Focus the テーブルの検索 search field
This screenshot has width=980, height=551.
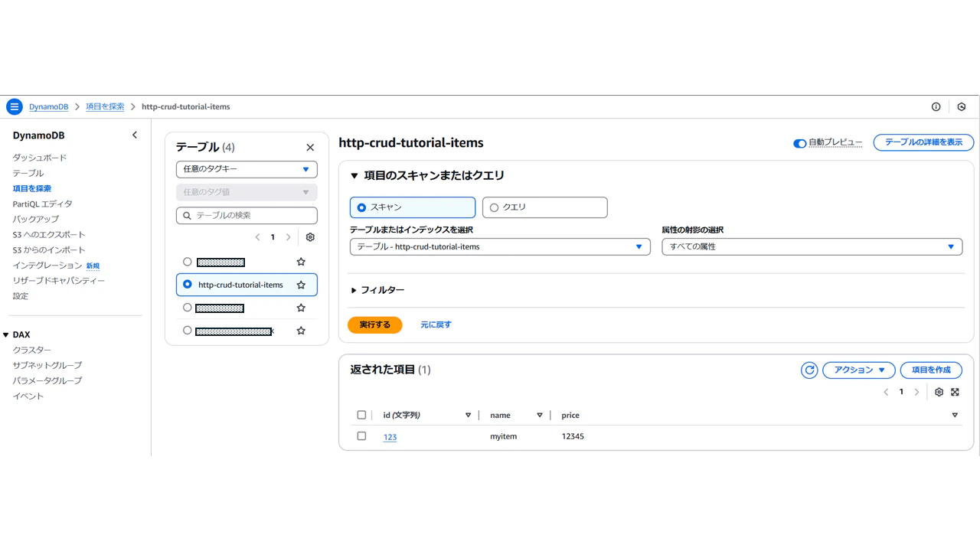247,216
